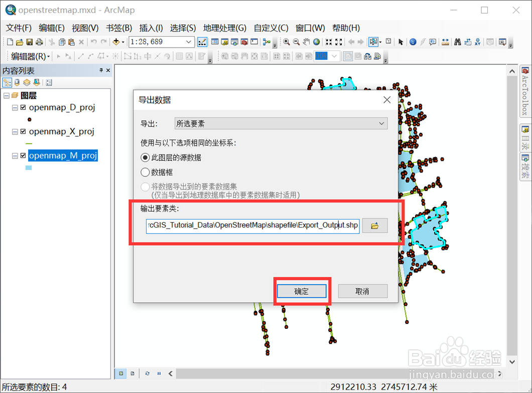This screenshot has width=532, height=393.
Task: Open the 编辑器(R) dropdown menu
Action: (31, 56)
